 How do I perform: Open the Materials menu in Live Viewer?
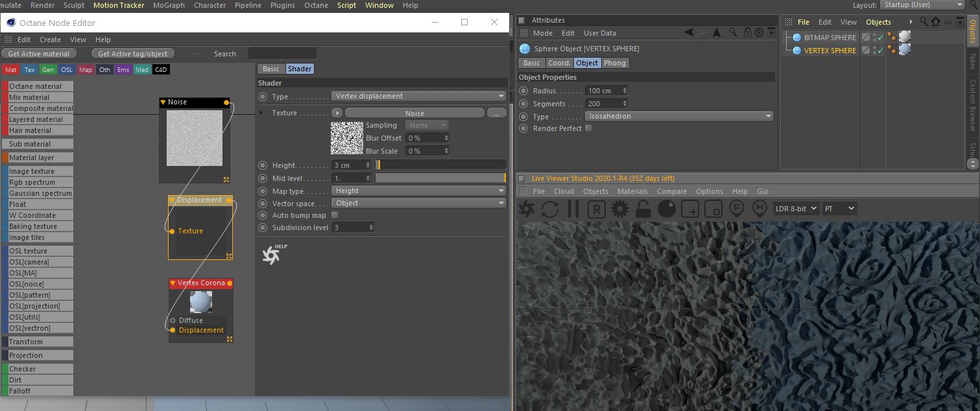pyautogui.click(x=632, y=191)
